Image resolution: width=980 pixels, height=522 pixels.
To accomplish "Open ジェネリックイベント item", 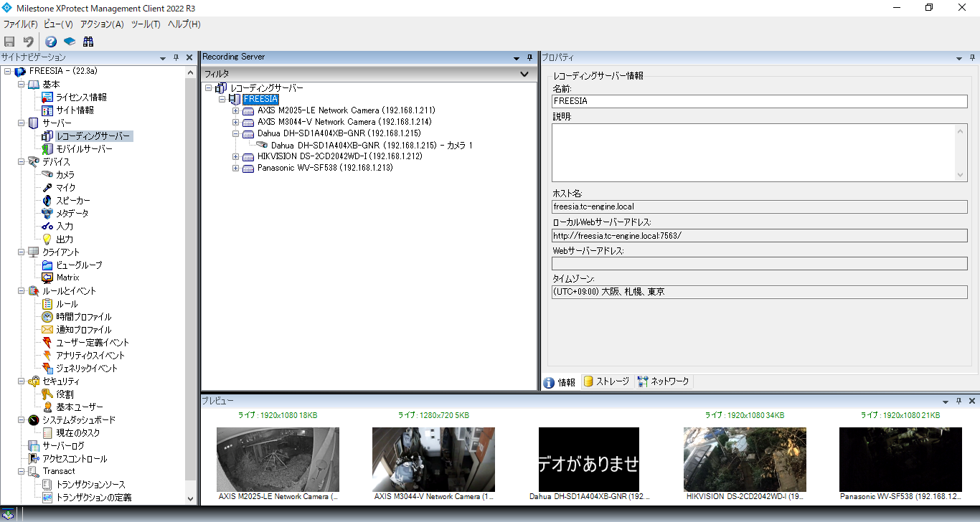I will [87, 369].
